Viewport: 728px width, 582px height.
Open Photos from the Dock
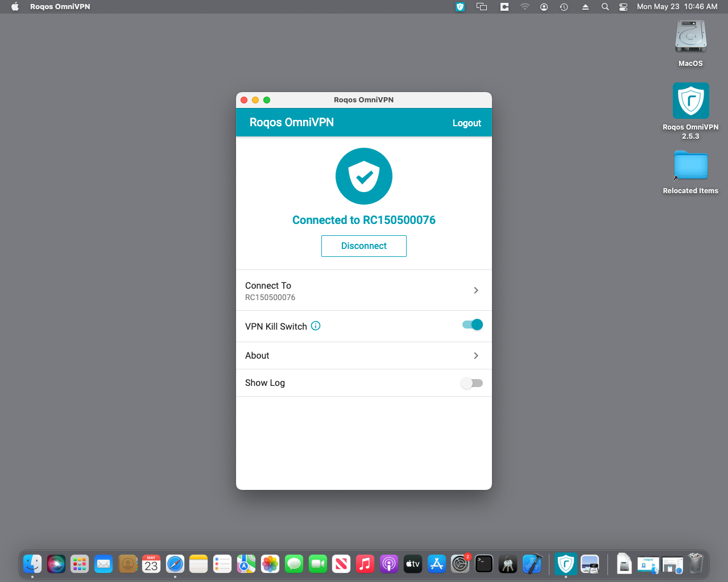270,564
